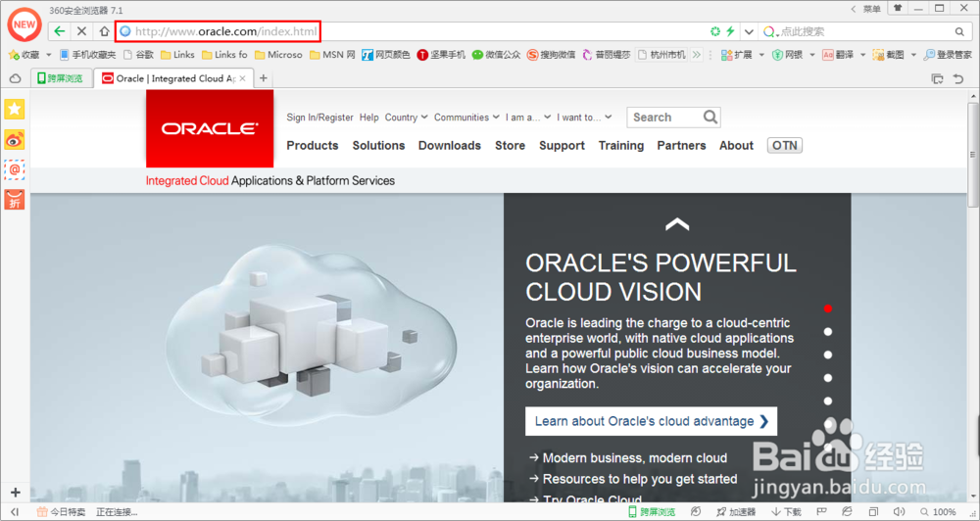Click the red NEW avatar logo
Screen dimensions: 980x521
(x=24, y=25)
